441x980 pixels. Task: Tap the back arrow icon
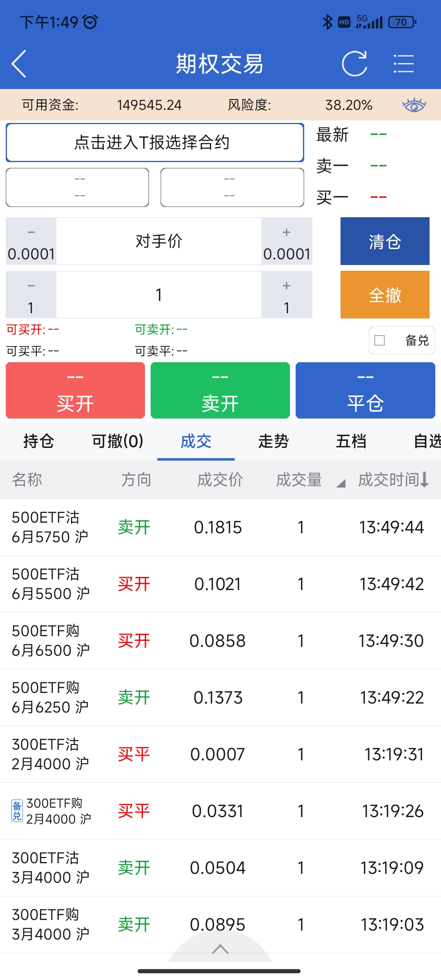coord(19,64)
